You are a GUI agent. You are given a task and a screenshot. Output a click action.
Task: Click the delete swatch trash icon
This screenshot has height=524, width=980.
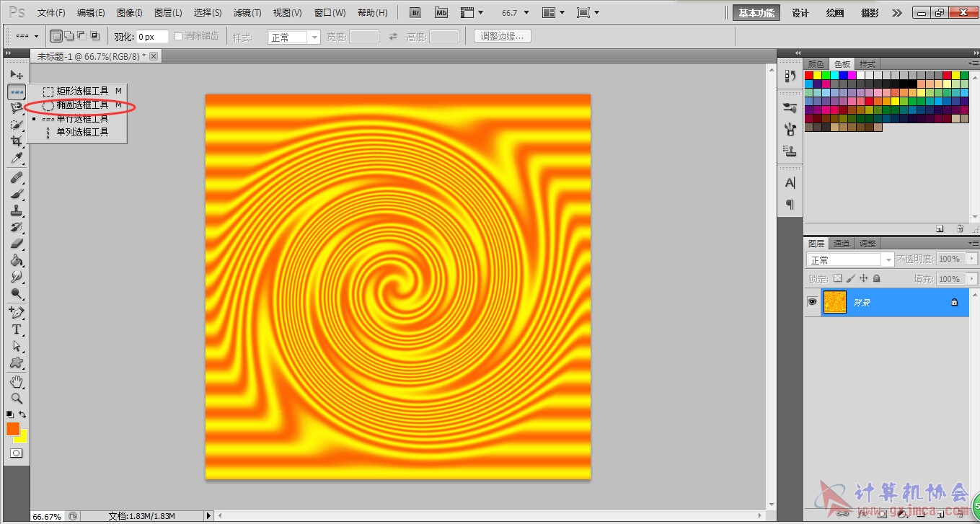(960, 228)
